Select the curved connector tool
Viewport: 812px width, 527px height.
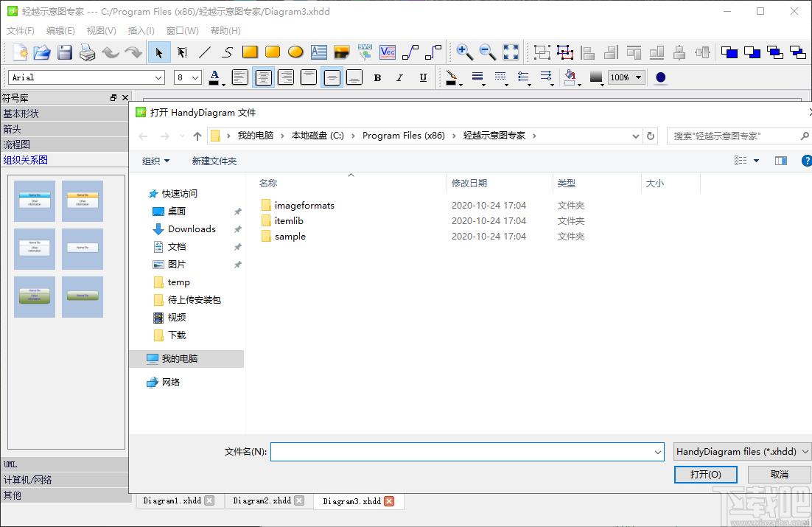[410, 52]
